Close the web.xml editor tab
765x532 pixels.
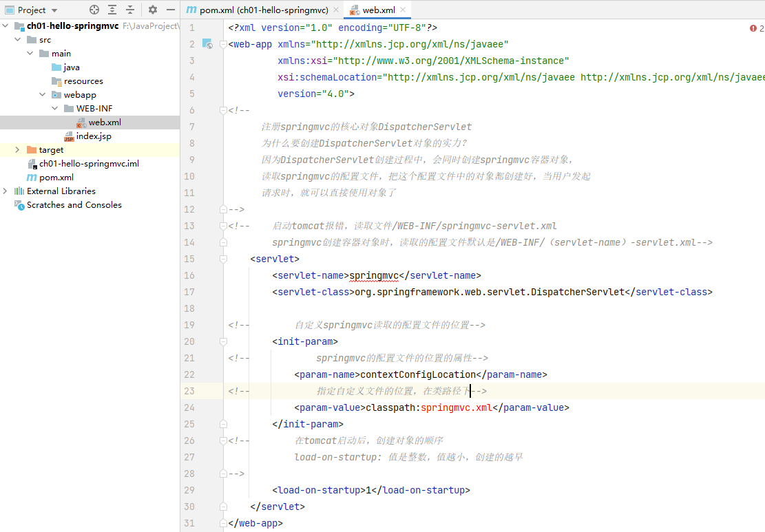[x=403, y=10]
